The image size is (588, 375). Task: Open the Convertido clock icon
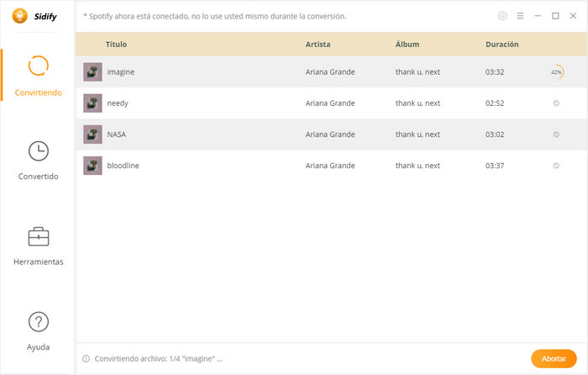[39, 151]
